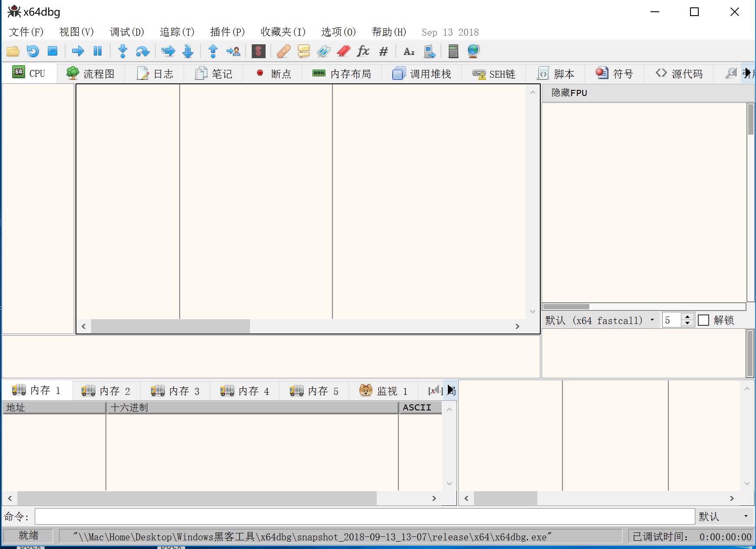The image size is (756, 549).
Task: Open the 默认 (x64 fastcall) calling convention dropdown
Action: (x=600, y=320)
